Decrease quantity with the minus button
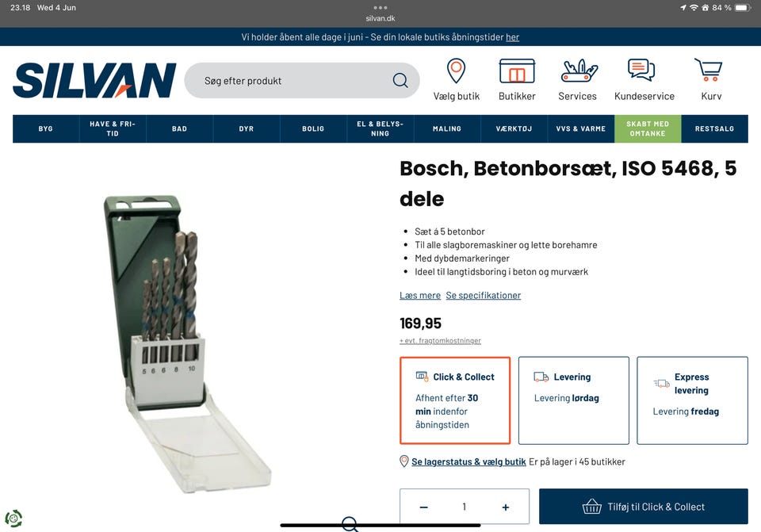761x532 pixels. click(423, 507)
